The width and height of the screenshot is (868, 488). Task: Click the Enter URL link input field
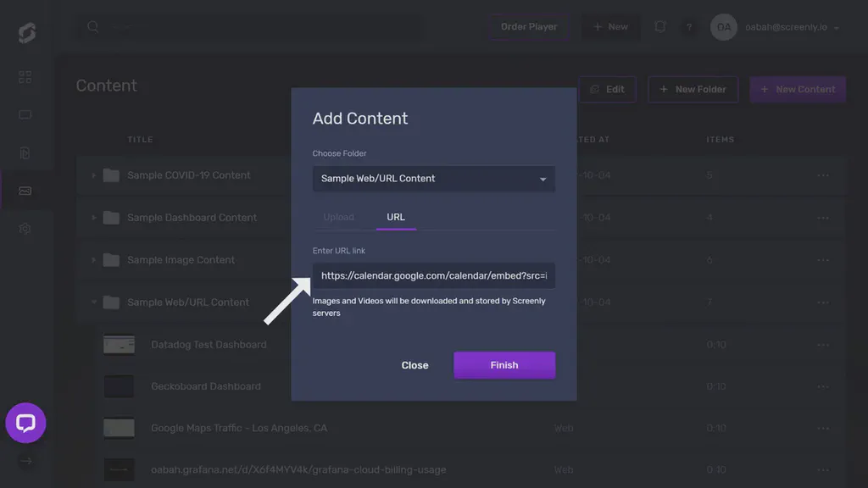pos(434,275)
